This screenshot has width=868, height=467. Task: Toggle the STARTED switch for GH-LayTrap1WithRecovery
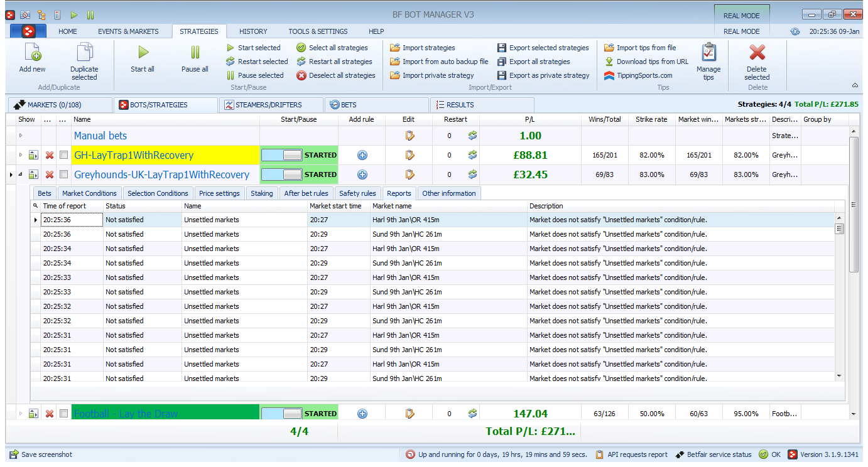click(282, 155)
